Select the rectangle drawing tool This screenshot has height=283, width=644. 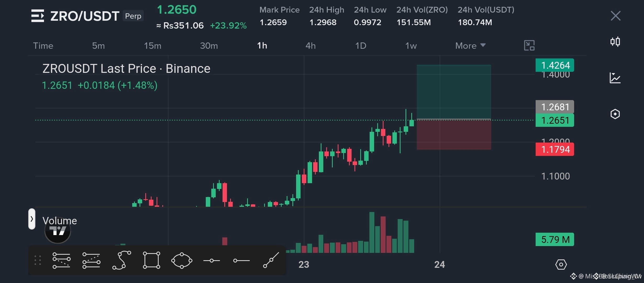152,260
